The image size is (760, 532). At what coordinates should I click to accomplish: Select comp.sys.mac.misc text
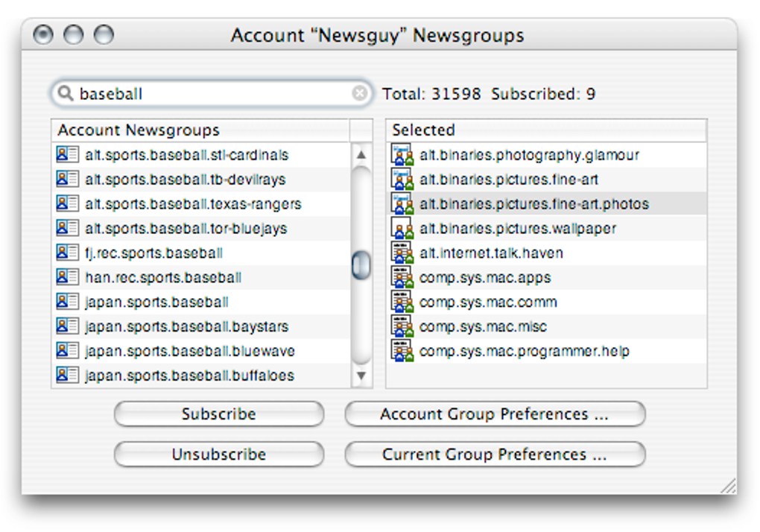[483, 326]
